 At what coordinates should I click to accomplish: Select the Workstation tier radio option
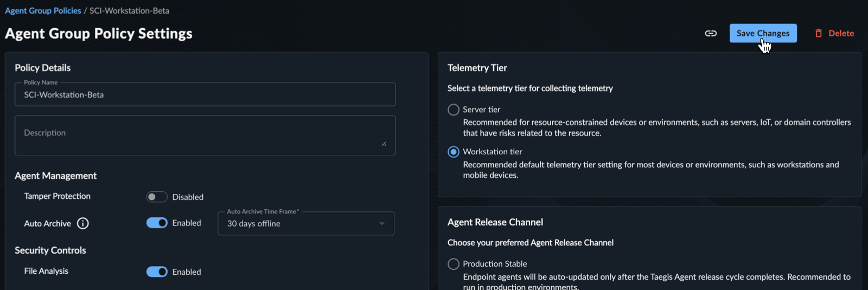pyautogui.click(x=454, y=152)
